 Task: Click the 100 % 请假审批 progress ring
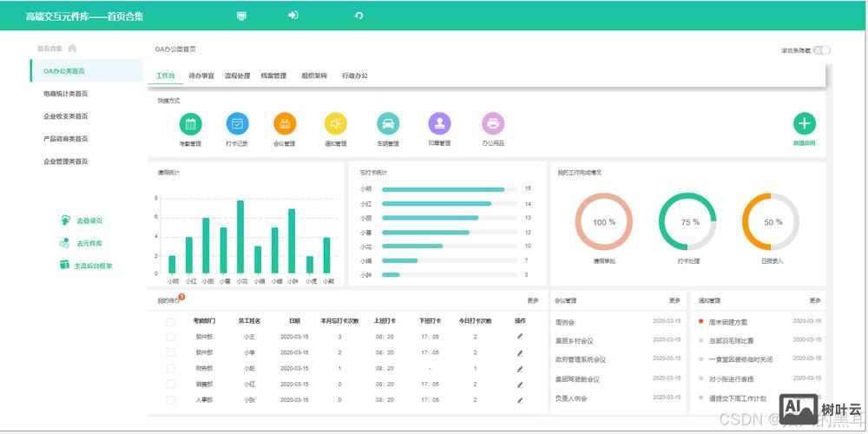click(604, 222)
